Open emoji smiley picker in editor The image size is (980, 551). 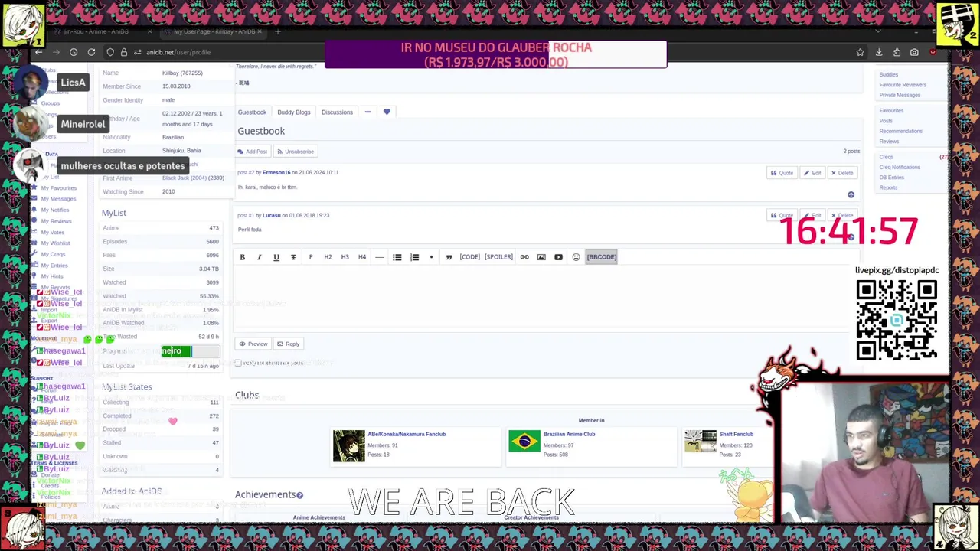click(576, 257)
